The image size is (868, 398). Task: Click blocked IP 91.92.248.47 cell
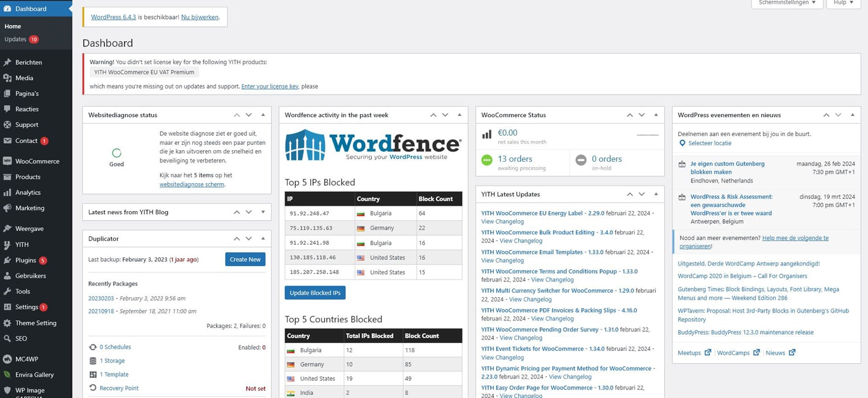[x=320, y=214]
